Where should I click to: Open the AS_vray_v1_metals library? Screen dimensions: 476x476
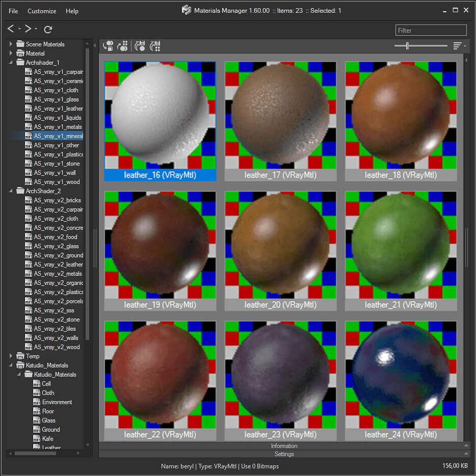coord(54,126)
